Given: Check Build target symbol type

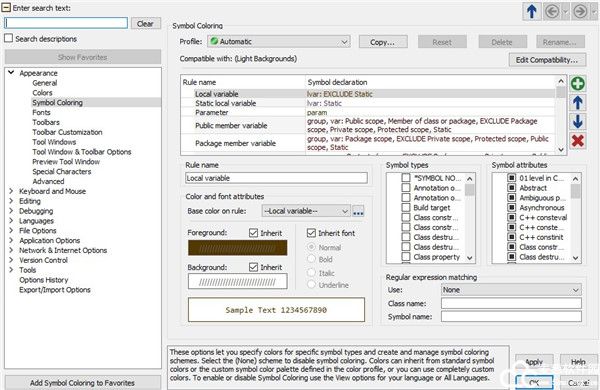Looking at the screenshot, I should click(x=406, y=207).
